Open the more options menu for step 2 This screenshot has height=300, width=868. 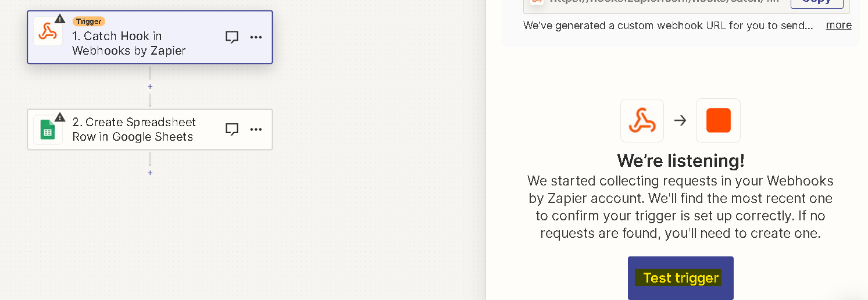[256, 129]
